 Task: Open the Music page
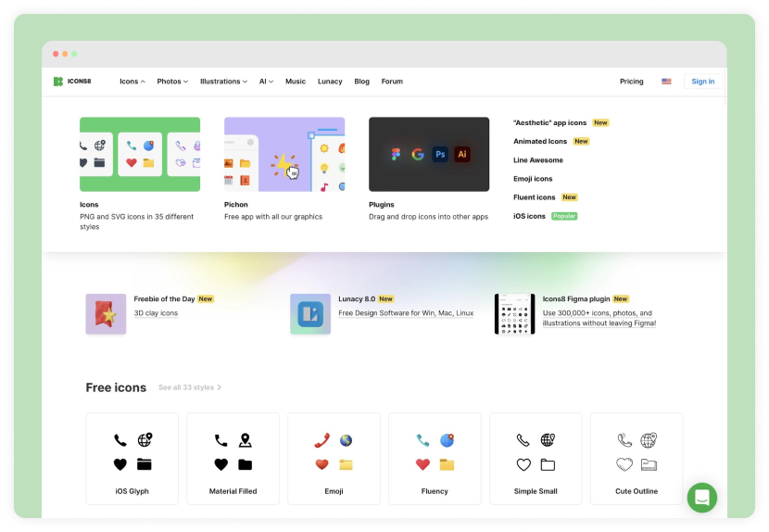296,82
